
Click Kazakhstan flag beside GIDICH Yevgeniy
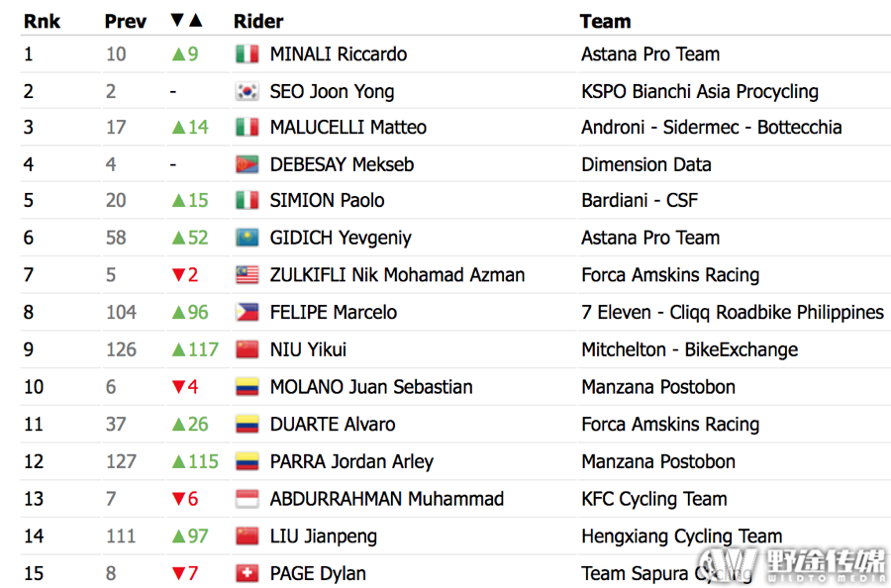point(247,238)
